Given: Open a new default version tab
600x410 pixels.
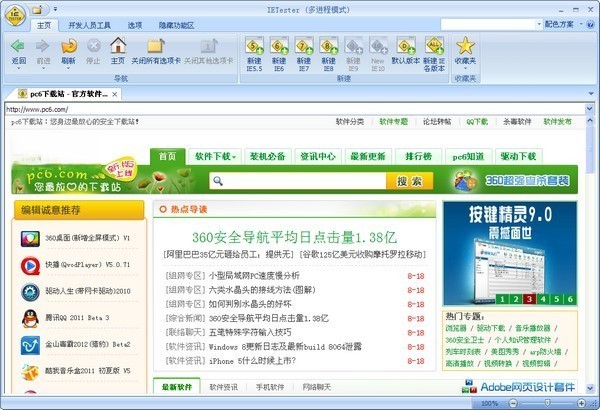Looking at the screenshot, I should click(x=406, y=46).
